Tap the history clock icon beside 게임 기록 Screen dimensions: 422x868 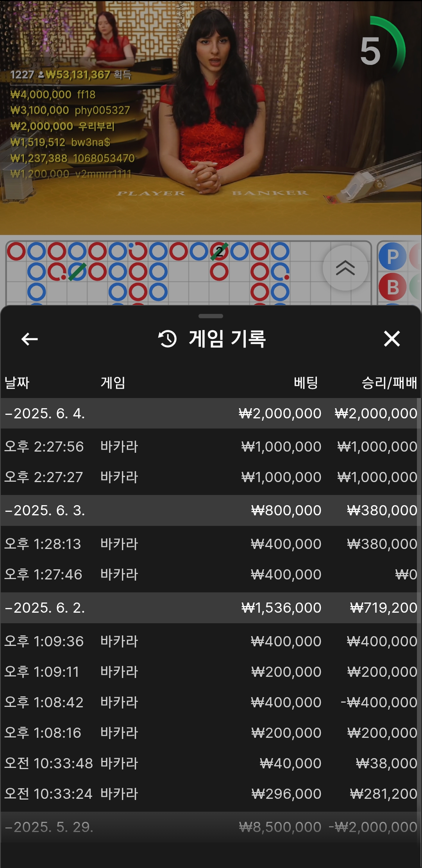point(168,339)
